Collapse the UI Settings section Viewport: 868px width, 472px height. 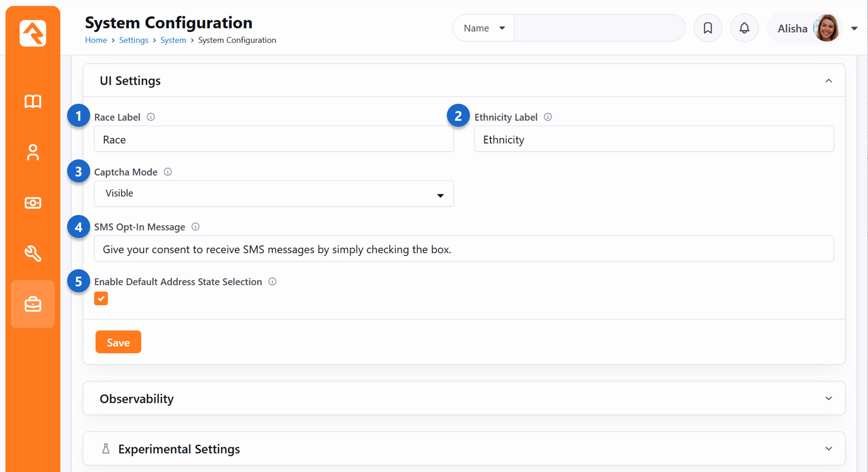pos(828,81)
